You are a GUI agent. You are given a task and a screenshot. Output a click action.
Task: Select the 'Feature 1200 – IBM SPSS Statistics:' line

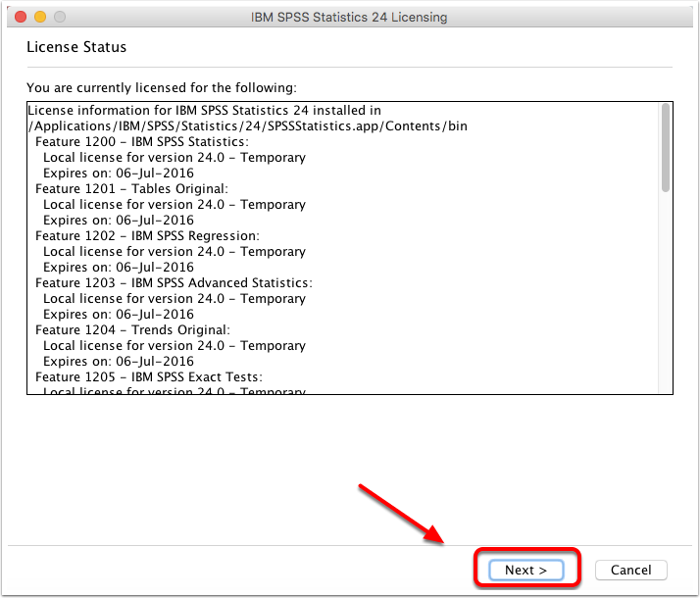pos(142,141)
